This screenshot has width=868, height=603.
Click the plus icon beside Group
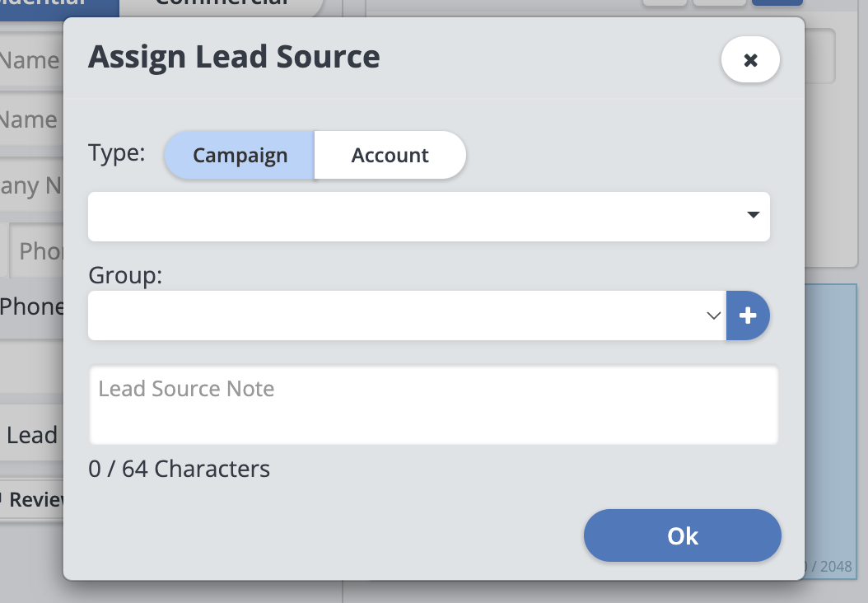point(748,316)
